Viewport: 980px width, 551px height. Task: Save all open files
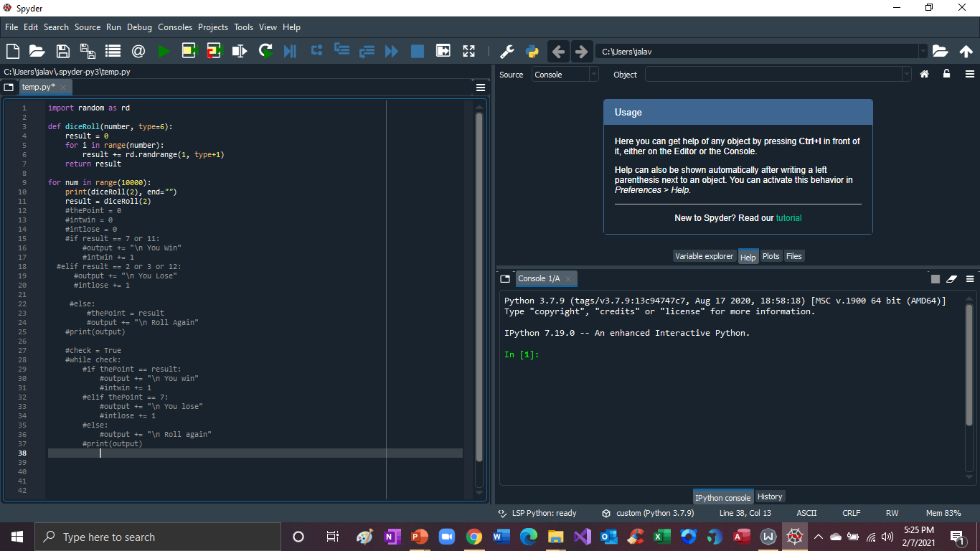[87, 51]
